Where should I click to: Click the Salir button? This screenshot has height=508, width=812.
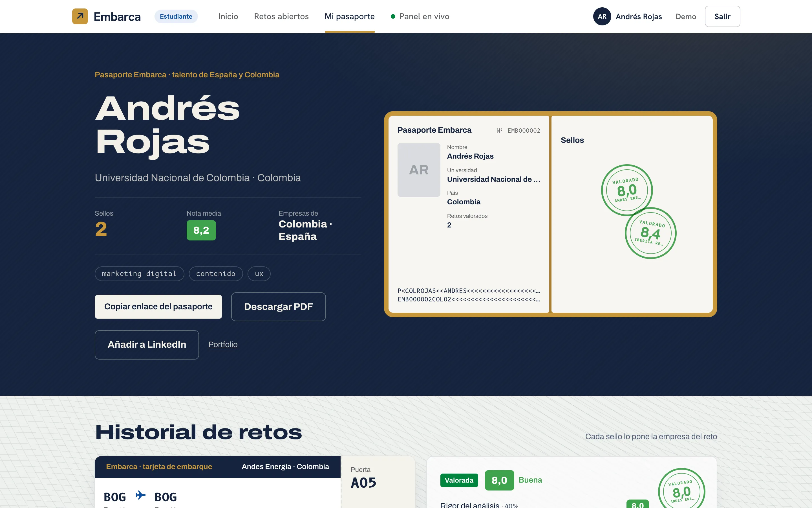click(x=722, y=16)
